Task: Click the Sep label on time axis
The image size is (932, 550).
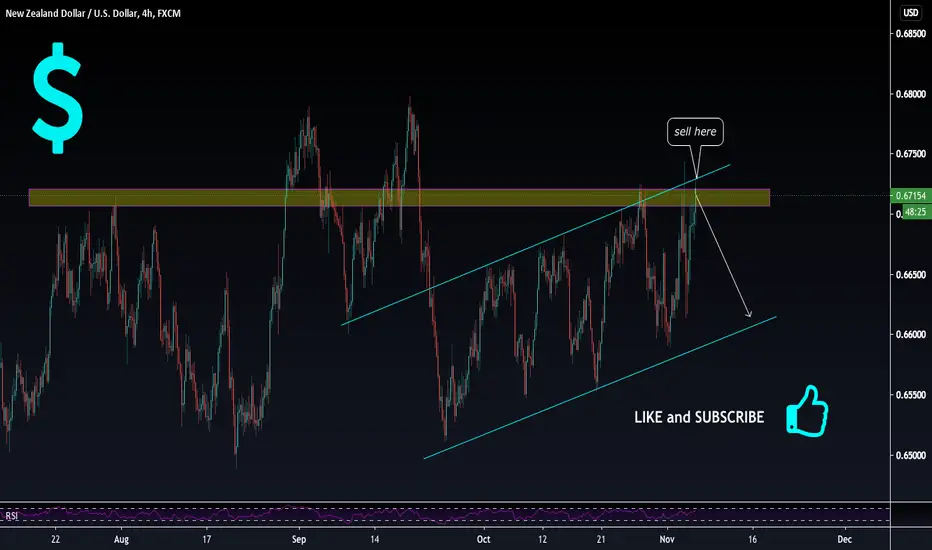Action: coord(298,539)
